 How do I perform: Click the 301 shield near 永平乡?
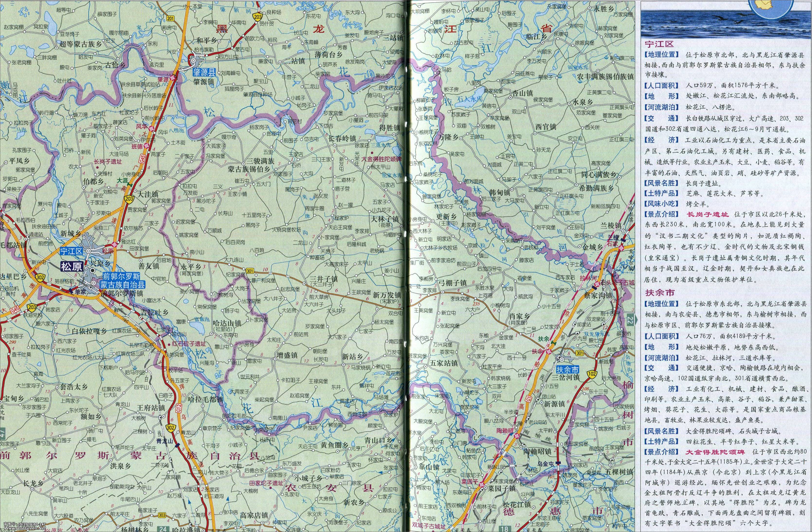click(x=250, y=271)
